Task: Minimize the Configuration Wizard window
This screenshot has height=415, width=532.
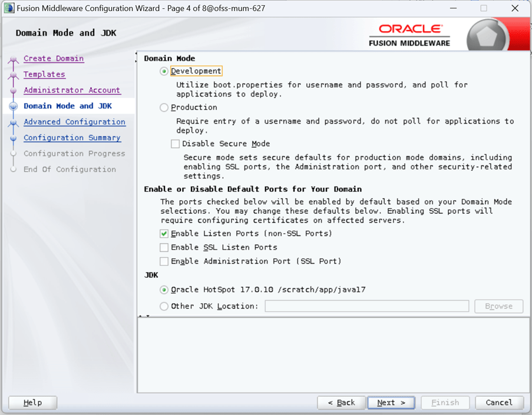Action: tap(453, 8)
